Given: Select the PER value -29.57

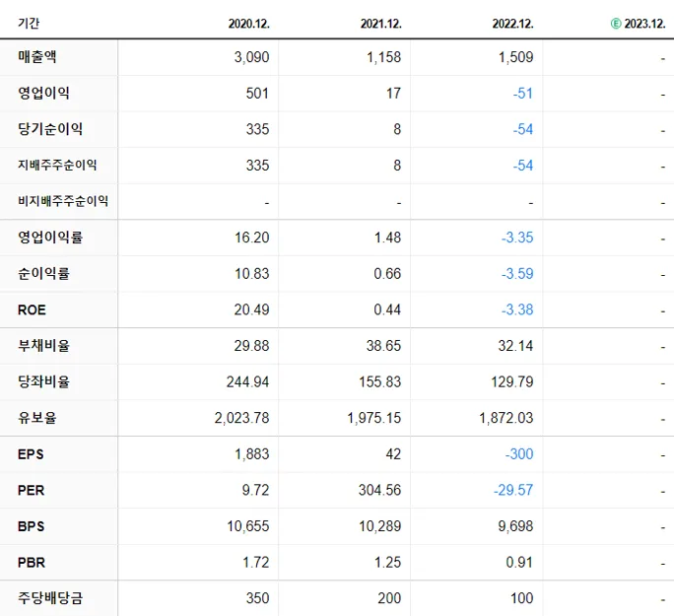Looking at the screenshot, I should click(513, 491).
